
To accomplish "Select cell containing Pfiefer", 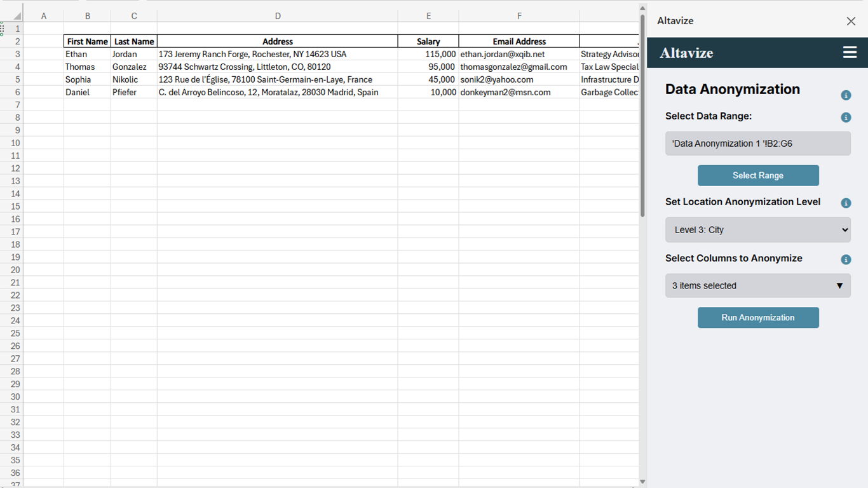I will (x=134, y=92).
